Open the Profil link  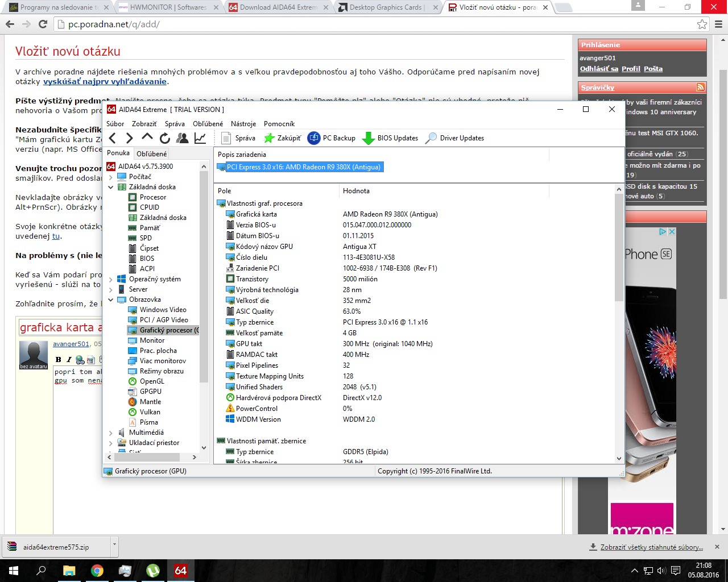[x=631, y=69]
